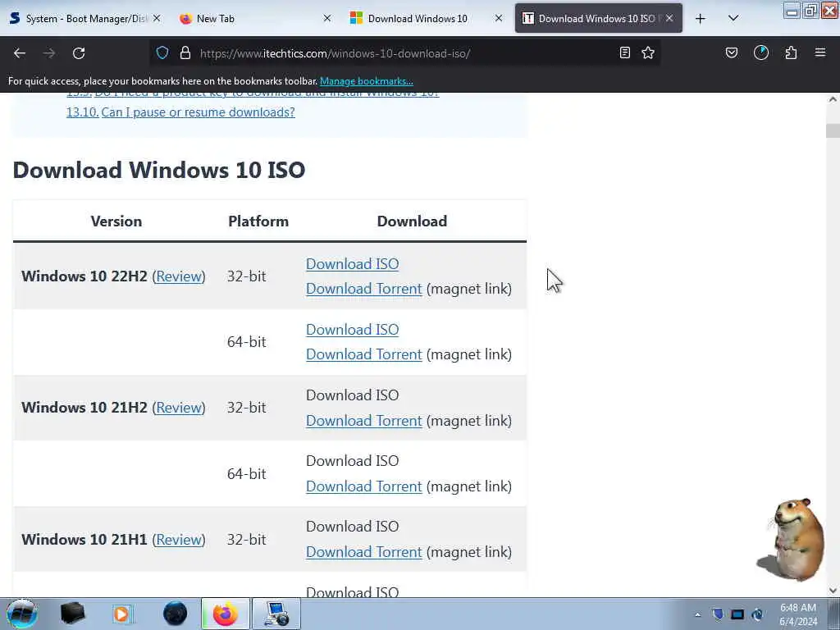The width and height of the screenshot is (840, 630).
Task: Click the address bar URL field
Action: pos(404,53)
